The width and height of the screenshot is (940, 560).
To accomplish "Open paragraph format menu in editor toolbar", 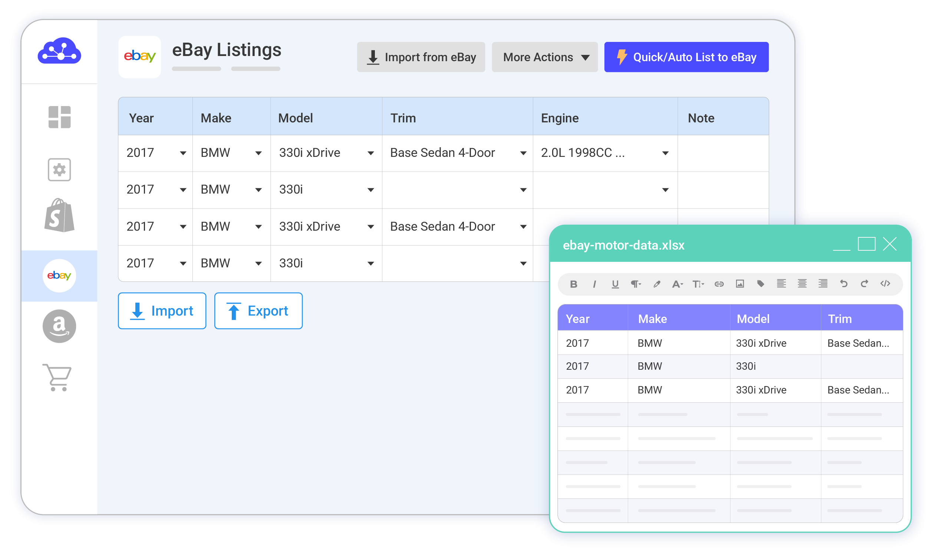I will click(x=637, y=284).
